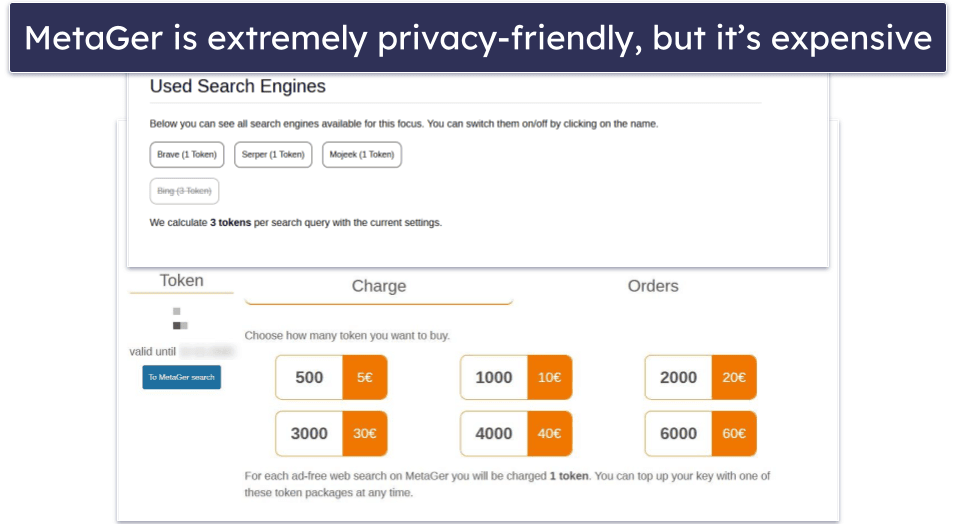Click the orange 60€ price tag
Image resolution: width=958 pixels, height=524 pixels.
point(734,434)
